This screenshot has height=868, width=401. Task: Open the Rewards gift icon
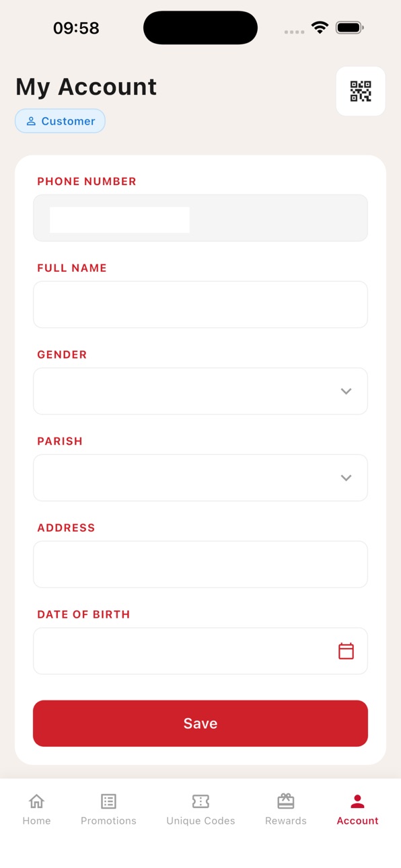(x=286, y=801)
